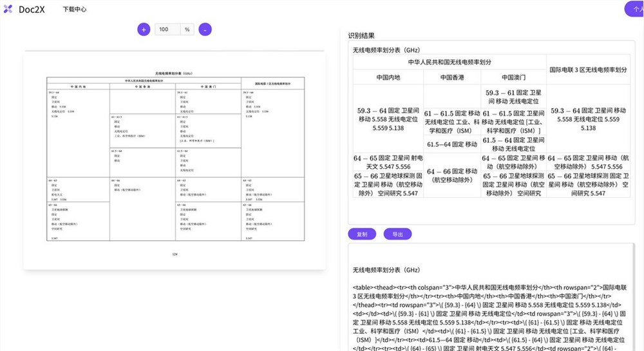Click the 中华人民共和国无线电频率划分 header cell
The height and width of the screenshot is (351, 644).
pos(450,62)
